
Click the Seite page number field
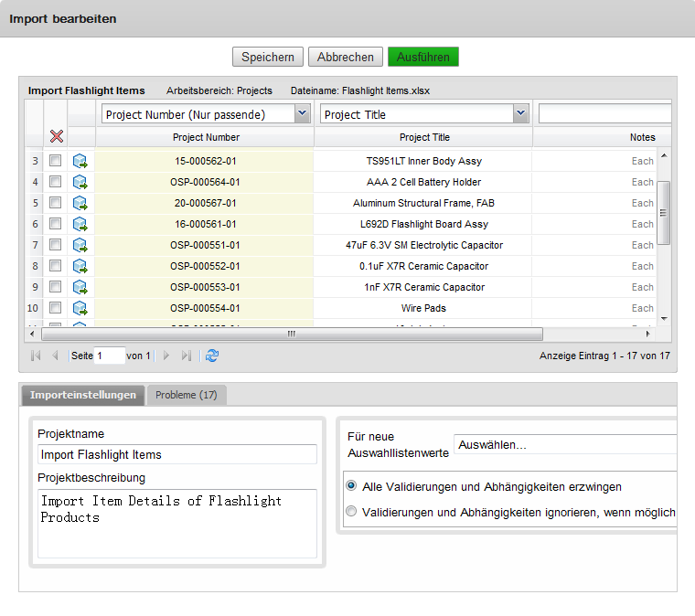click(x=110, y=356)
